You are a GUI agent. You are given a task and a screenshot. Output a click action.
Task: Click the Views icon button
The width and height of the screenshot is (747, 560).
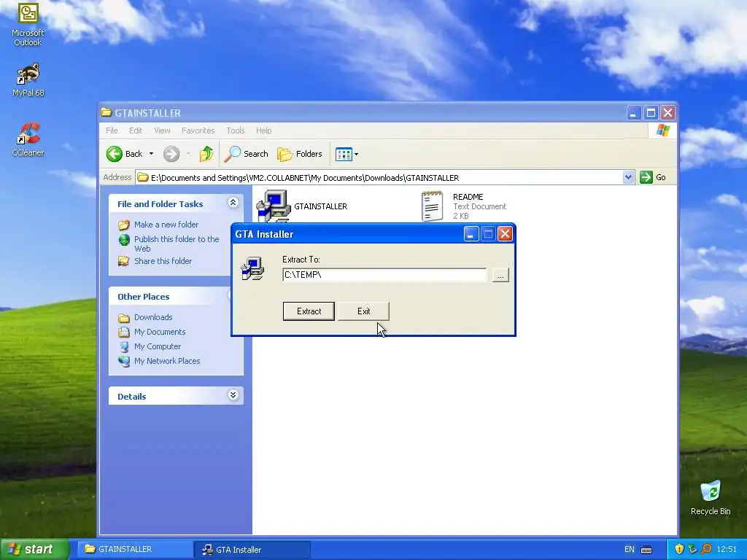344,154
